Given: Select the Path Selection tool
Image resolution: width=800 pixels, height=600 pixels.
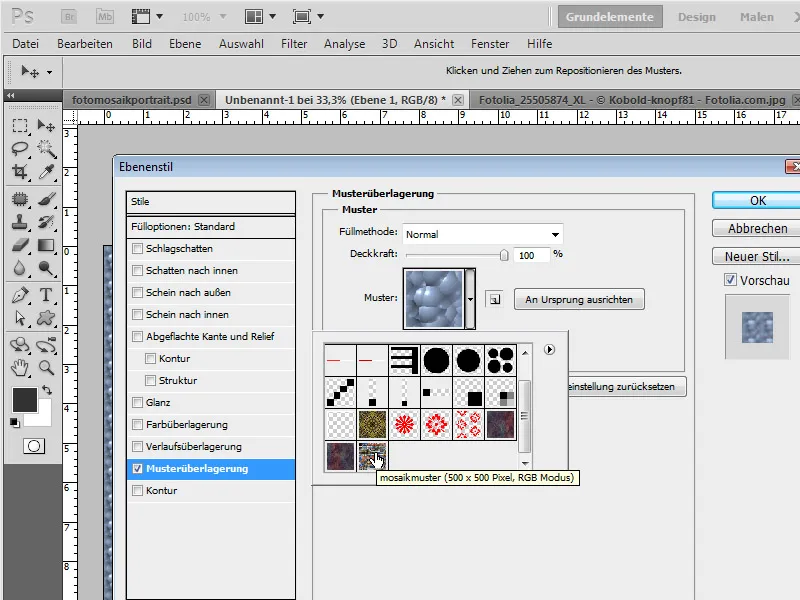Looking at the screenshot, I should point(20,318).
